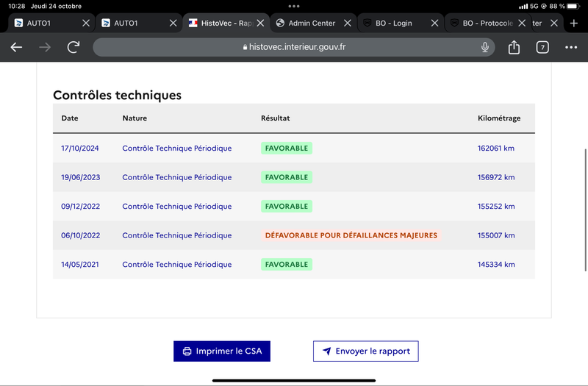Select the date 19/06/2023

[81, 177]
